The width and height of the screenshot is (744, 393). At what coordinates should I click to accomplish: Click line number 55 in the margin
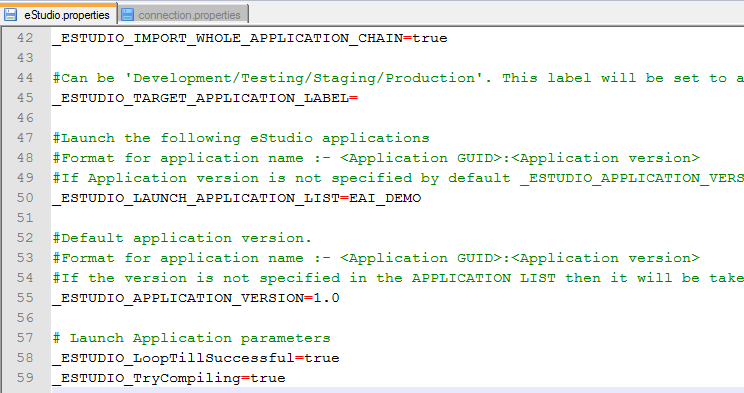tap(25, 298)
